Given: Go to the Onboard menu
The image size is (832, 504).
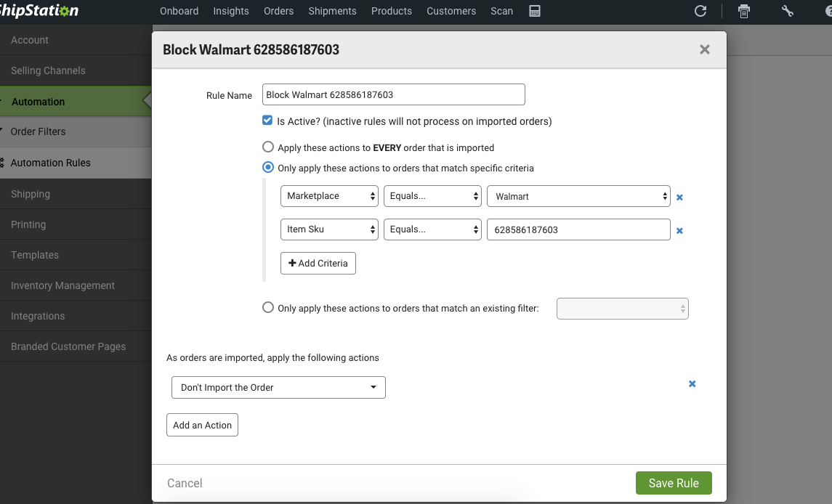Looking at the screenshot, I should point(179,11).
